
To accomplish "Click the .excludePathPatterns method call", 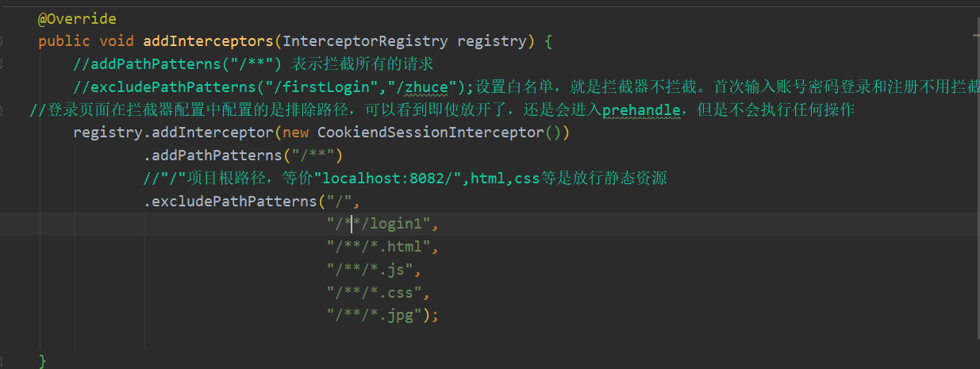I will [x=230, y=202].
